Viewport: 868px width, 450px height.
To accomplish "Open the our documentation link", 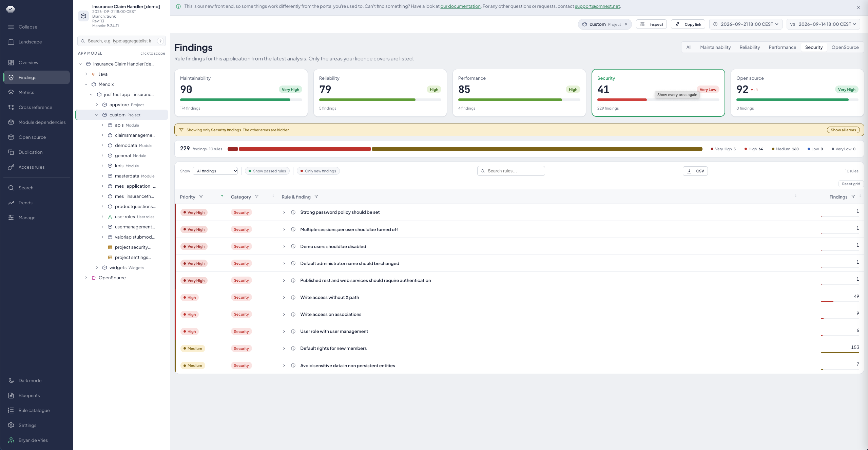I will [460, 6].
